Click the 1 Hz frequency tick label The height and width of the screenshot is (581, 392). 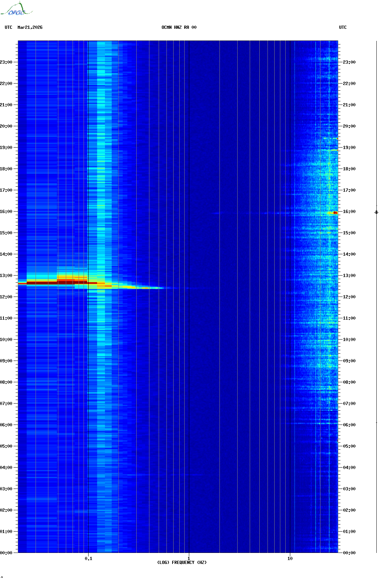click(189, 558)
